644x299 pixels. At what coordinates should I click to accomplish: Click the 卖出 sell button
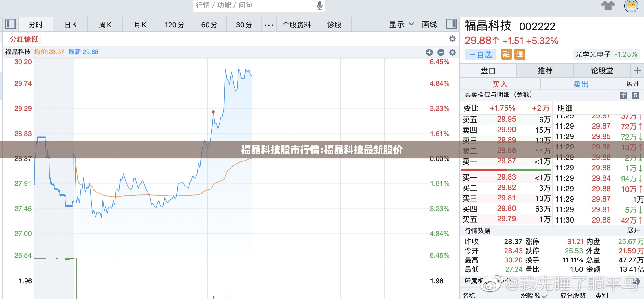coord(581,84)
